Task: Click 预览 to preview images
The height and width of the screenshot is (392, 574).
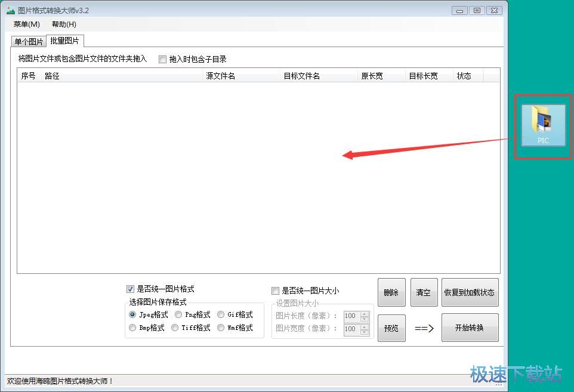Action: [391, 328]
